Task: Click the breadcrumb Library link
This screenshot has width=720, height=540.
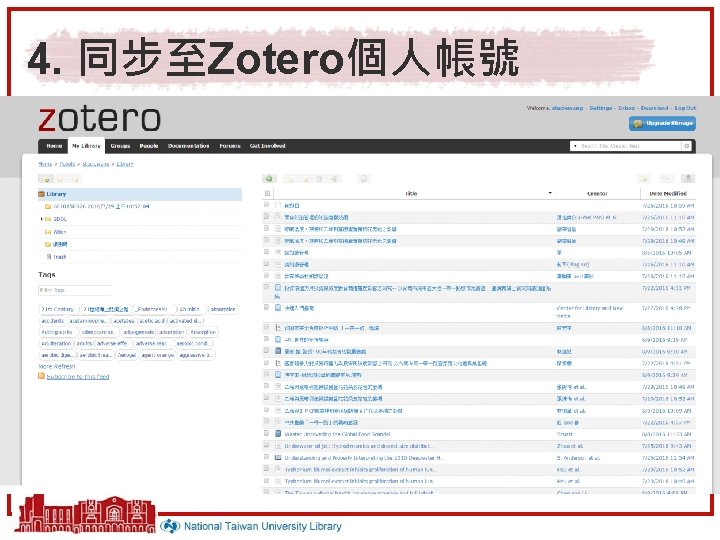Action: 124,164
